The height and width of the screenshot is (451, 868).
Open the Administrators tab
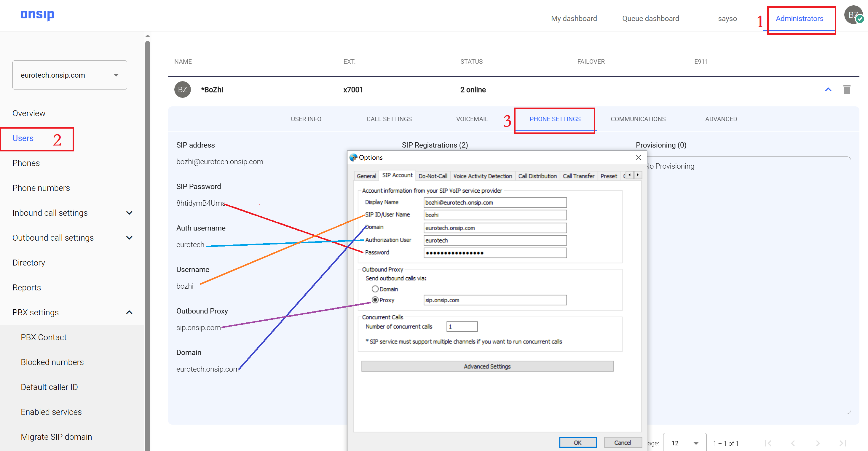point(799,19)
